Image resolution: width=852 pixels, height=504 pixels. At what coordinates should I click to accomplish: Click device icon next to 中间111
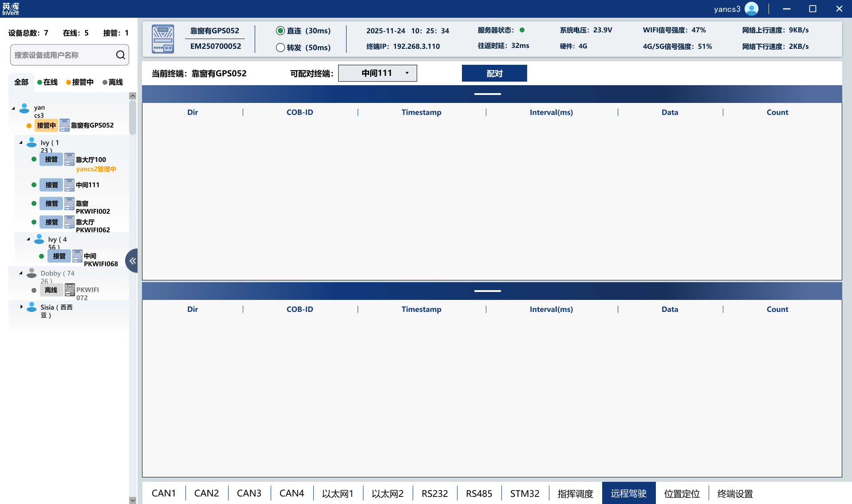70,185
